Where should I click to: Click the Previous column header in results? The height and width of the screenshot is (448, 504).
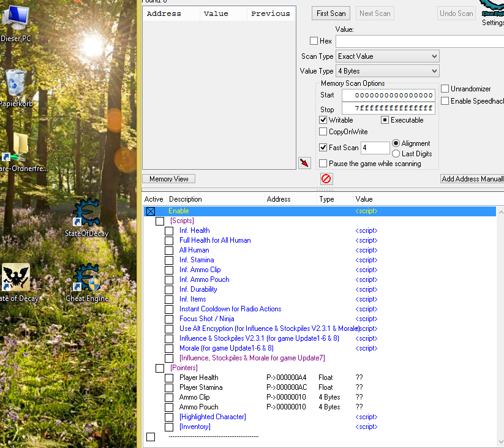click(271, 14)
